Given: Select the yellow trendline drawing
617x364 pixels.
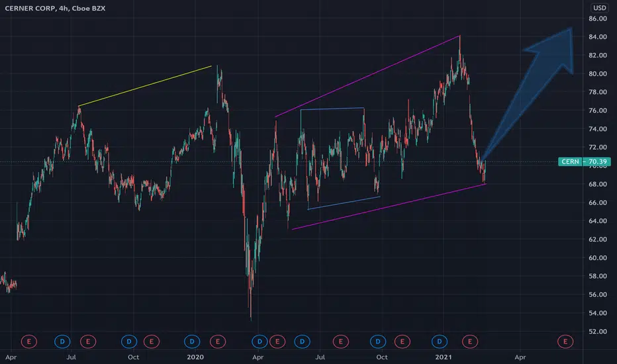Looking at the screenshot, I should coord(145,86).
